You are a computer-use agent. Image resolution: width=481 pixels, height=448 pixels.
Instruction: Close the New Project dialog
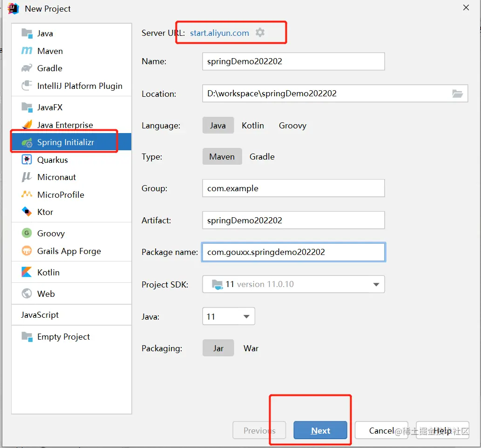click(x=466, y=7)
